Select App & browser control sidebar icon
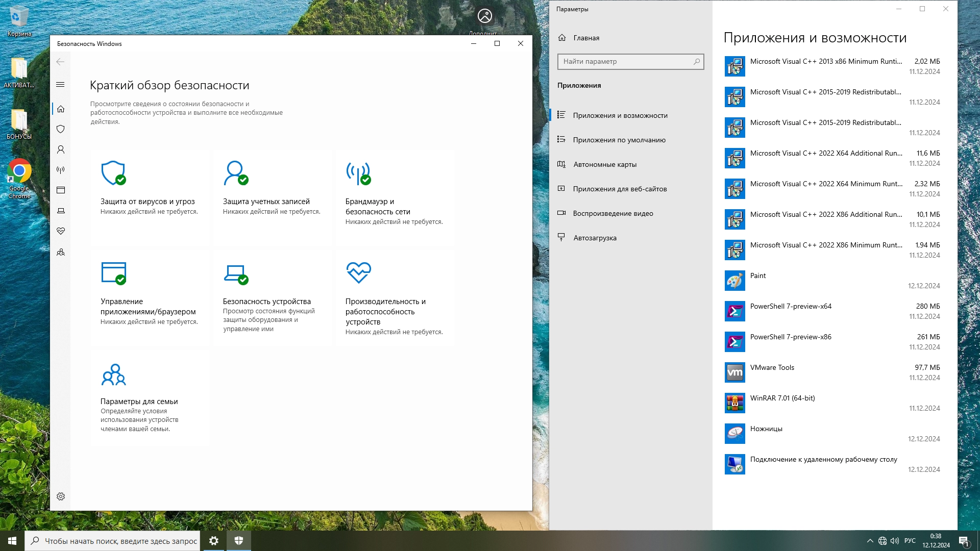Image resolution: width=980 pixels, height=551 pixels. pyautogui.click(x=61, y=190)
